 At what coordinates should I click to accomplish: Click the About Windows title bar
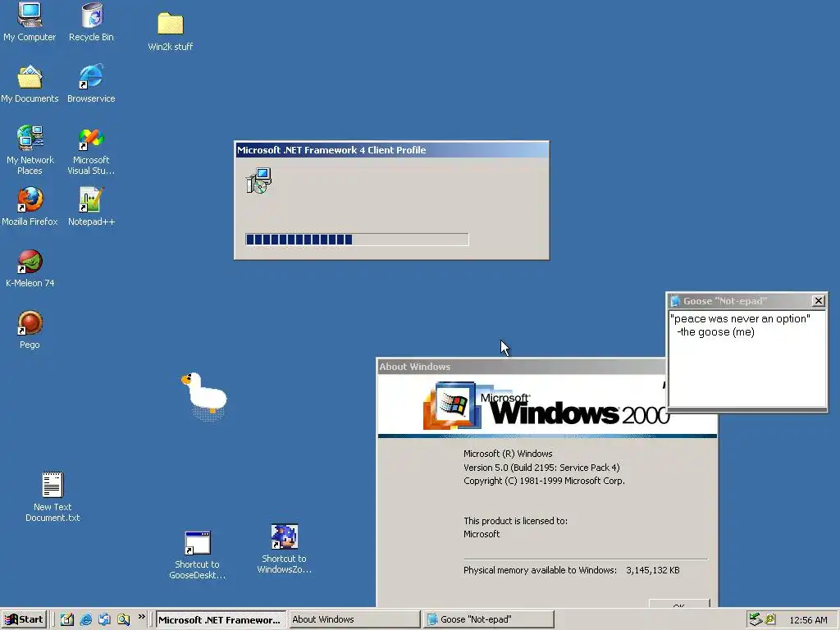pyautogui.click(x=521, y=367)
